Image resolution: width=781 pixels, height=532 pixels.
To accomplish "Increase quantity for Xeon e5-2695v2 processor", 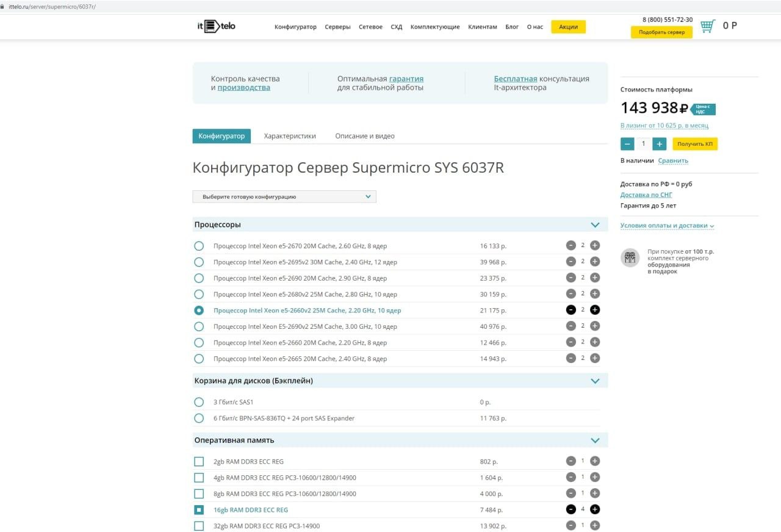I will 595,261.
